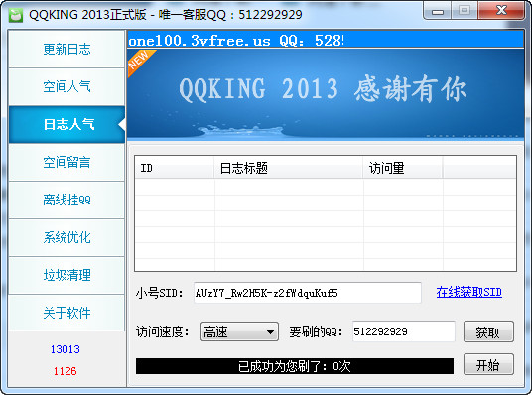Switch to 空间人气 tab
Image resolution: width=532 pixels, height=395 pixels.
[66, 86]
